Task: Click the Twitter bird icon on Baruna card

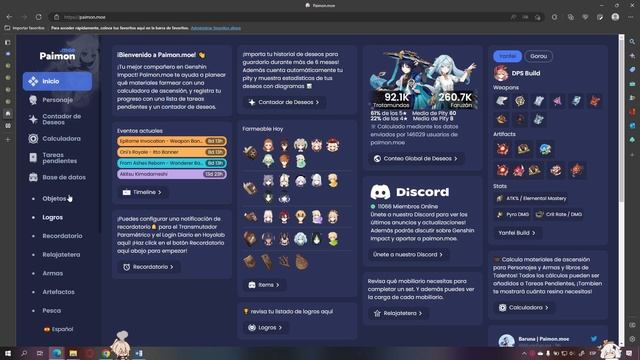Action: [x=594, y=339]
